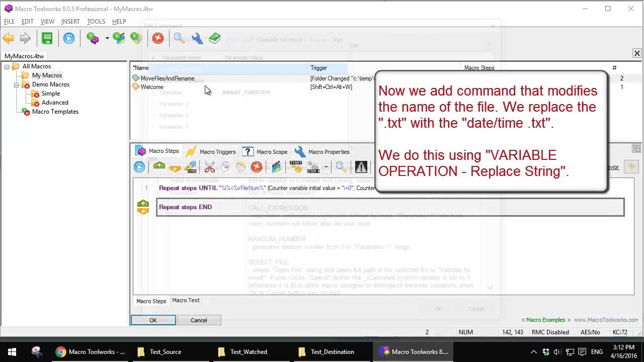Add a new macro with the gear-plus icon
644x362 pixels.
click(93, 38)
